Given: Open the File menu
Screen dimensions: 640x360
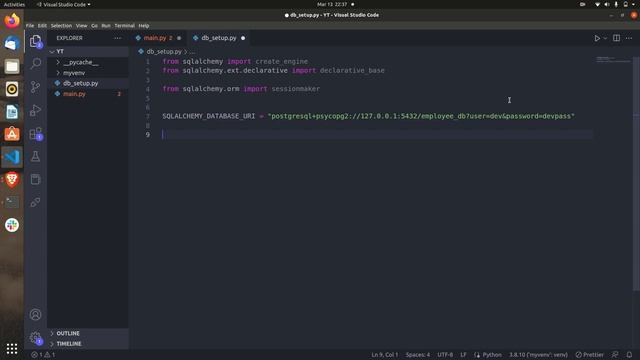Looking at the screenshot, I should [30, 25].
